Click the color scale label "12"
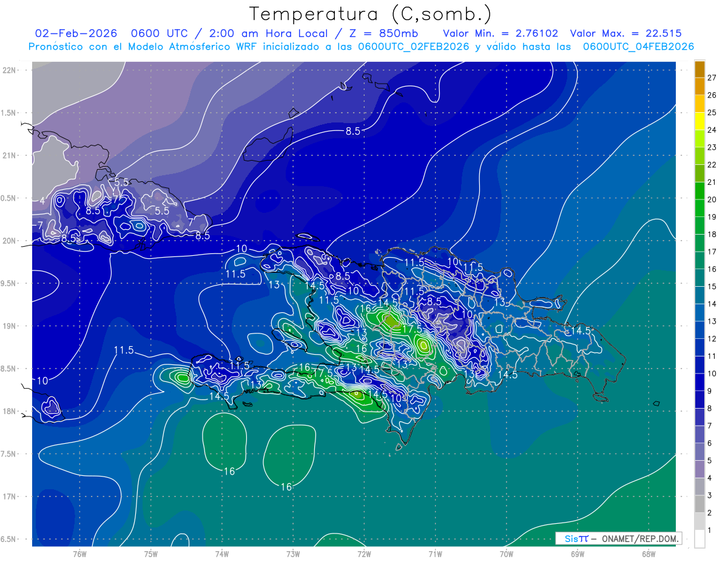Screen dimensions: 728x562 coord(712,338)
